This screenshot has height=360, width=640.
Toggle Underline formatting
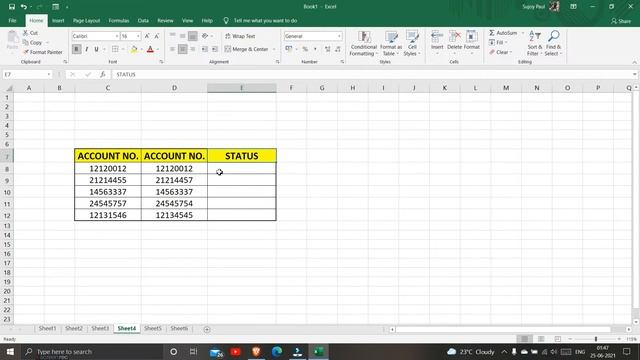pyautogui.click(x=96, y=49)
